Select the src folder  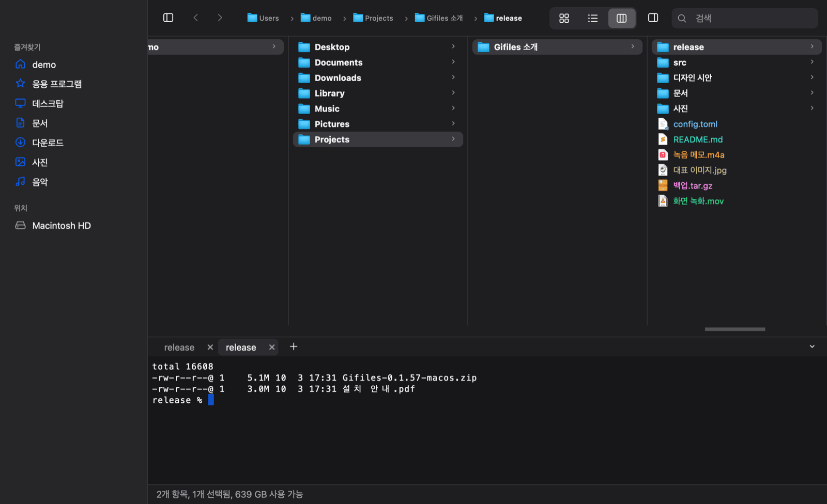tap(737, 62)
